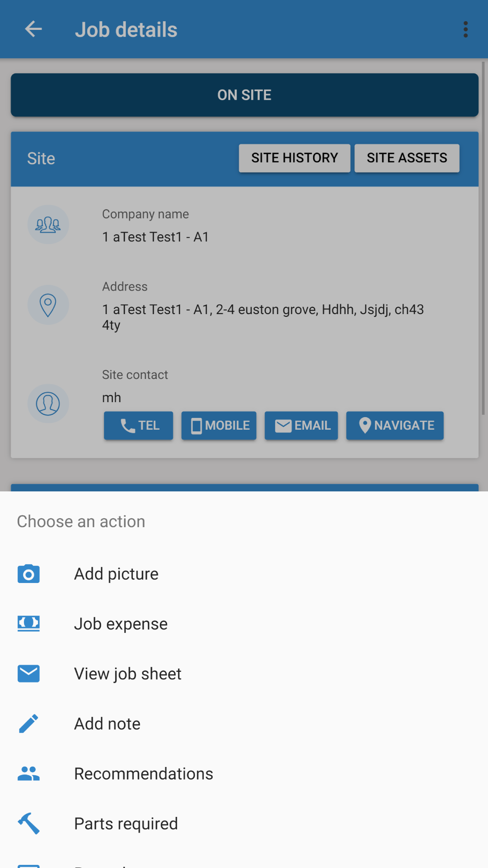The height and width of the screenshot is (868, 488).
Task: Call site contact via TEL button
Action: (138, 425)
